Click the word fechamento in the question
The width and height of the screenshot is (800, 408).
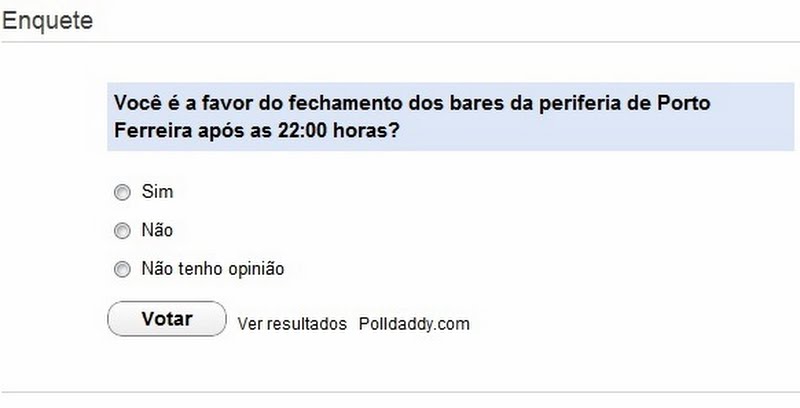pos(332,104)
